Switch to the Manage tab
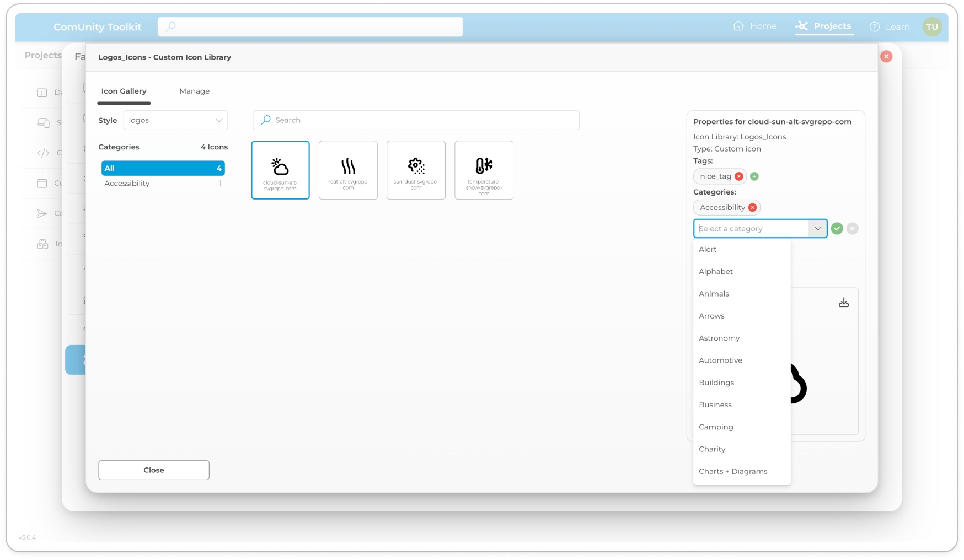 pos(194,91)
